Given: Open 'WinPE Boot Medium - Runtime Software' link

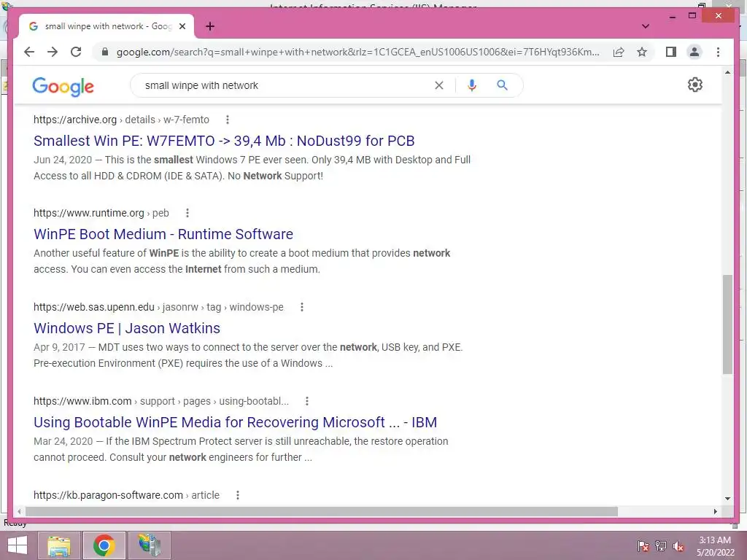Looking at the screenshot, I should 163,234.
